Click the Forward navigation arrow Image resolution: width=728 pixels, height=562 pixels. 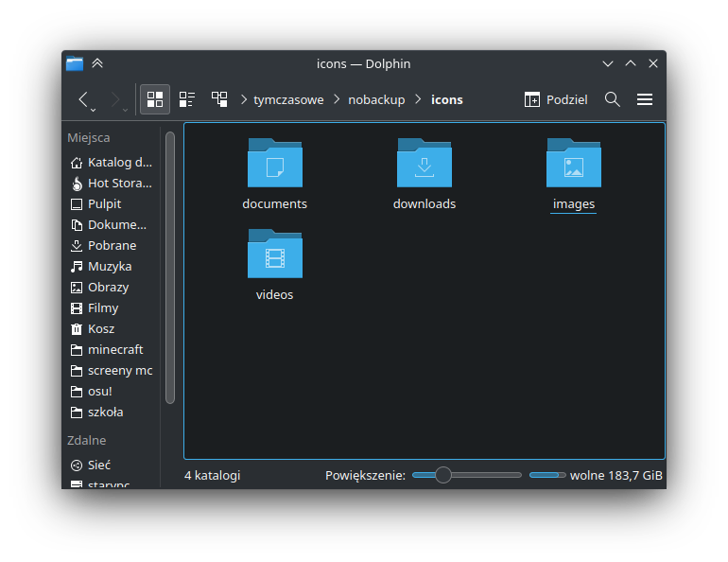point(114,99)
